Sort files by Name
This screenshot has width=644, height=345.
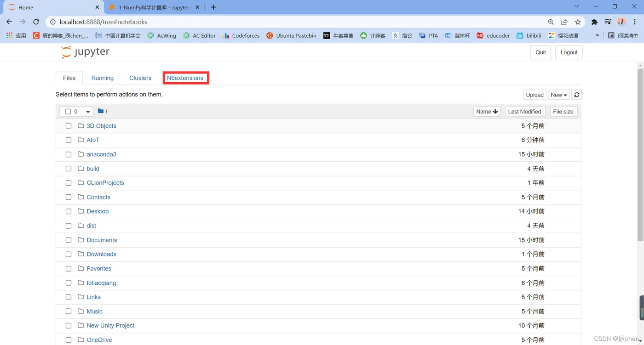(x=487, y=112)
